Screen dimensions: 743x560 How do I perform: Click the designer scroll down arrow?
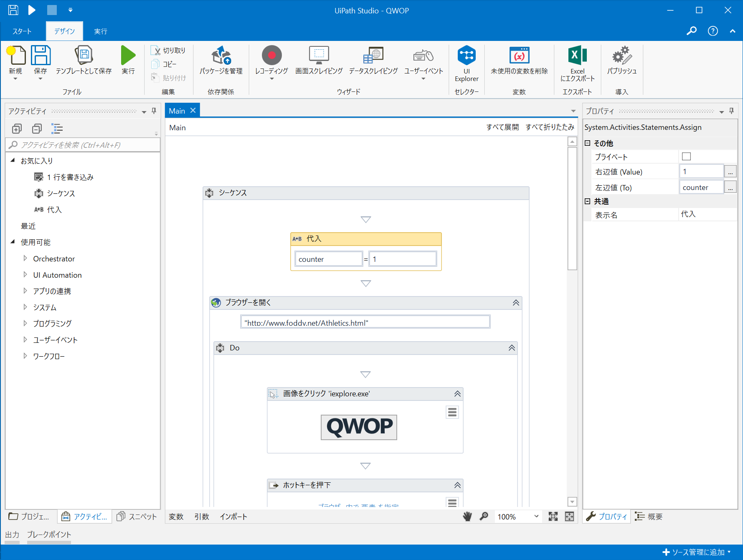pos(572,502)
